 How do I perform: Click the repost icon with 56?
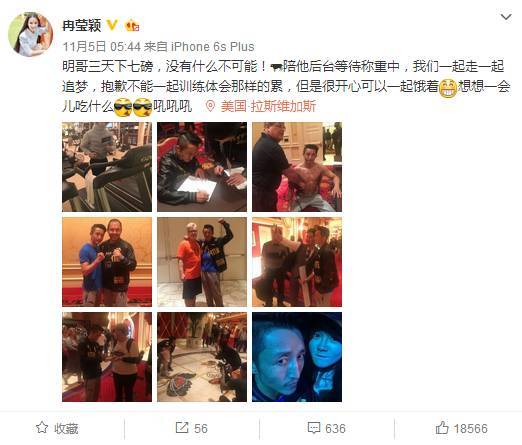(192, 428)
